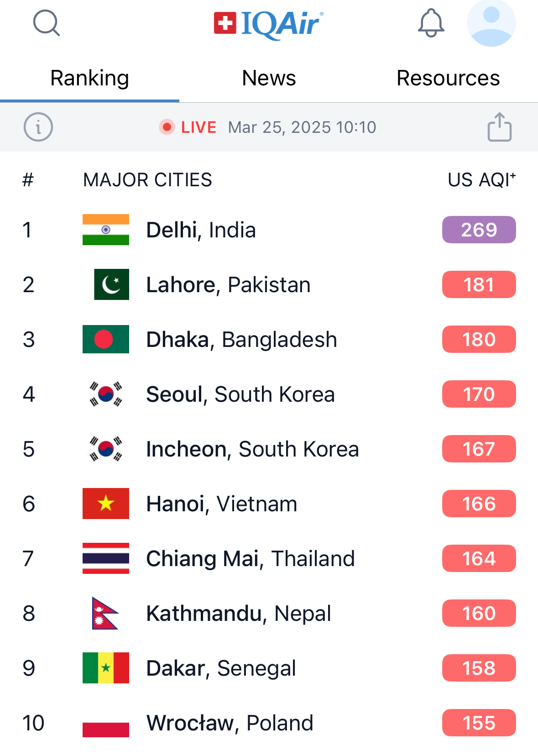
Task: Tap Delhi's purple 269 AQI badge
Action: coord(479,230)
